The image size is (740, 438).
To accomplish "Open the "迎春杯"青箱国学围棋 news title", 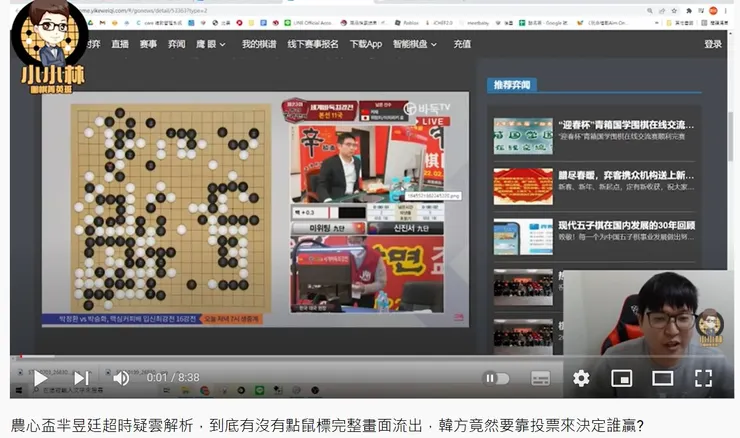I will click(x=626, y=125).
